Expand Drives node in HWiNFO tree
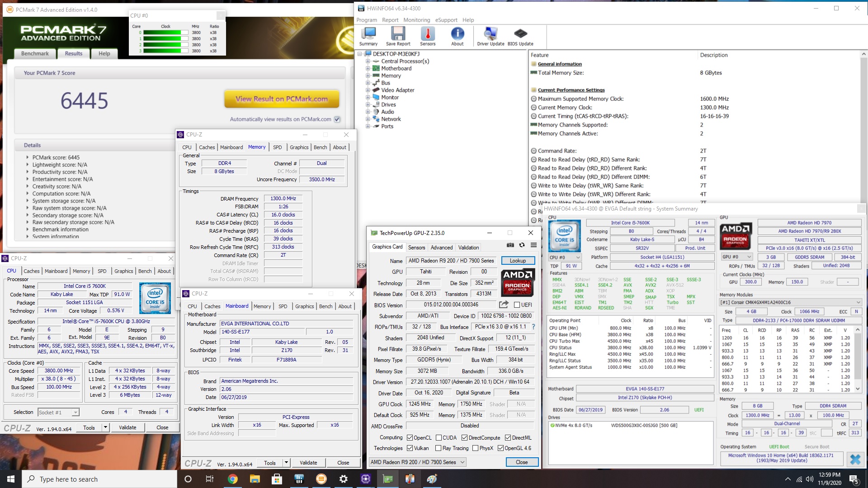This screenshot has width=868, height=488. pyautogui.click(x=368, y=105)
